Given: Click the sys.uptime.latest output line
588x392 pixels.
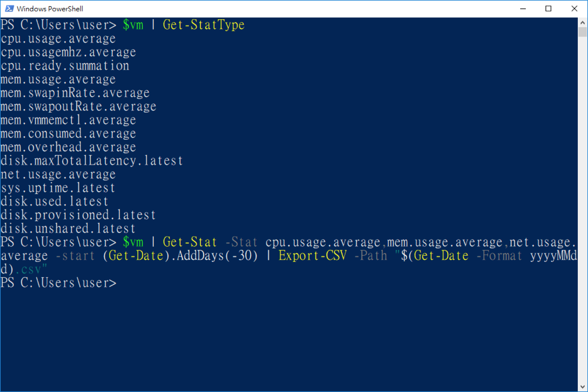Looking at the screenshot, I should pyautogui.click(x=58, y=188).
